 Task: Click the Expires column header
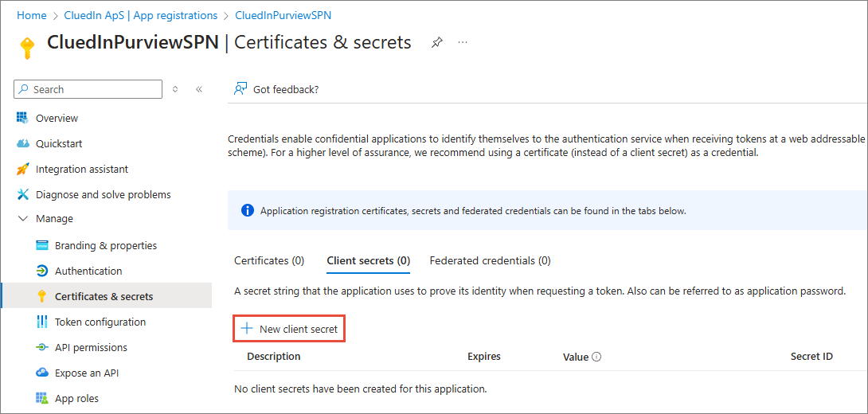pos(484,357)
